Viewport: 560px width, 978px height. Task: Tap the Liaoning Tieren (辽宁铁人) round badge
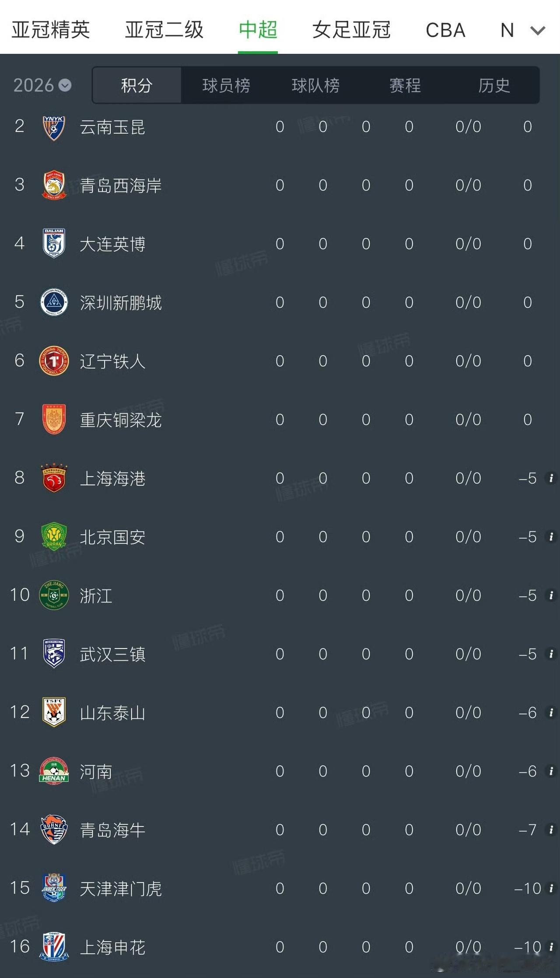click(54, 361)
